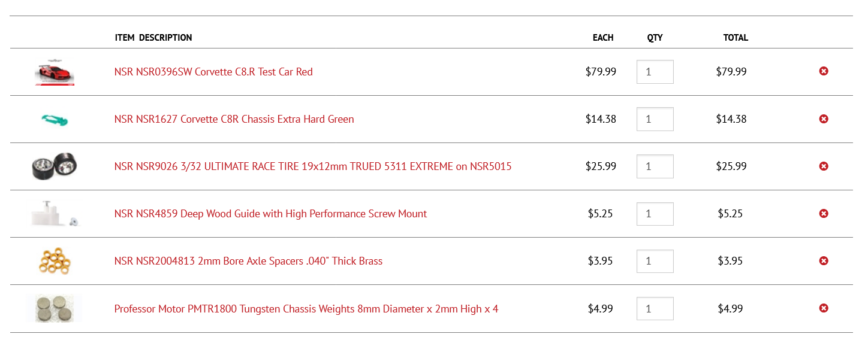The height and width of the screenshot is (343, 868).
Task: Click the brass axle spacers thumbnail
Action: coord(55,261)
